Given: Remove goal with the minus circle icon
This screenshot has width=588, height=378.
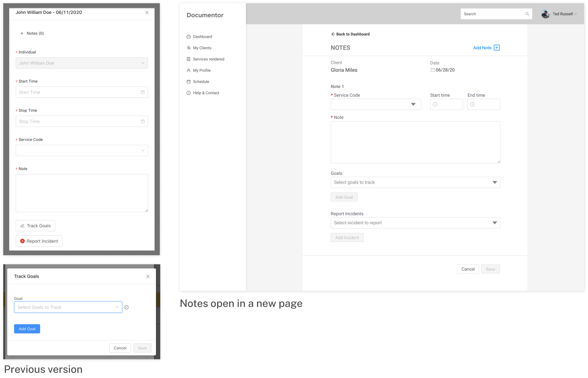Looking at the screenshot, I should (127, 307).
